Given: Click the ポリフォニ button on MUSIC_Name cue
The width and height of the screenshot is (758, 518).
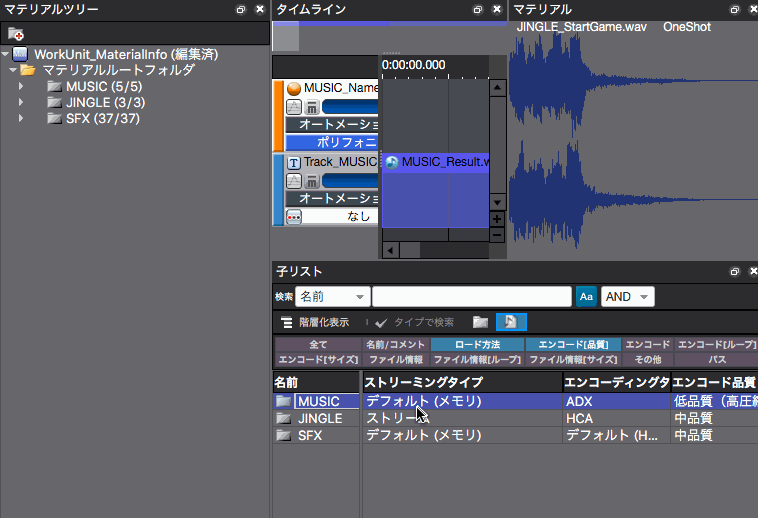Looking at the screenshot, I should 333,143.
